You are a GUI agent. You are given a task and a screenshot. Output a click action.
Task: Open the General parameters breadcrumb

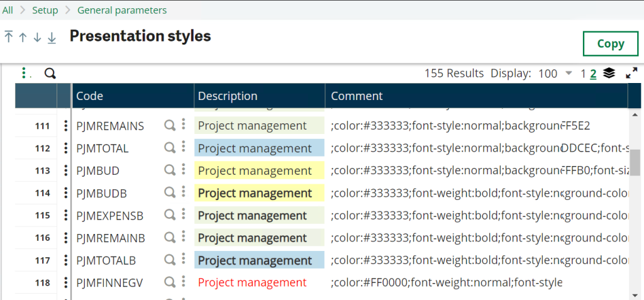pyautogui.click(x=122, y=10)
